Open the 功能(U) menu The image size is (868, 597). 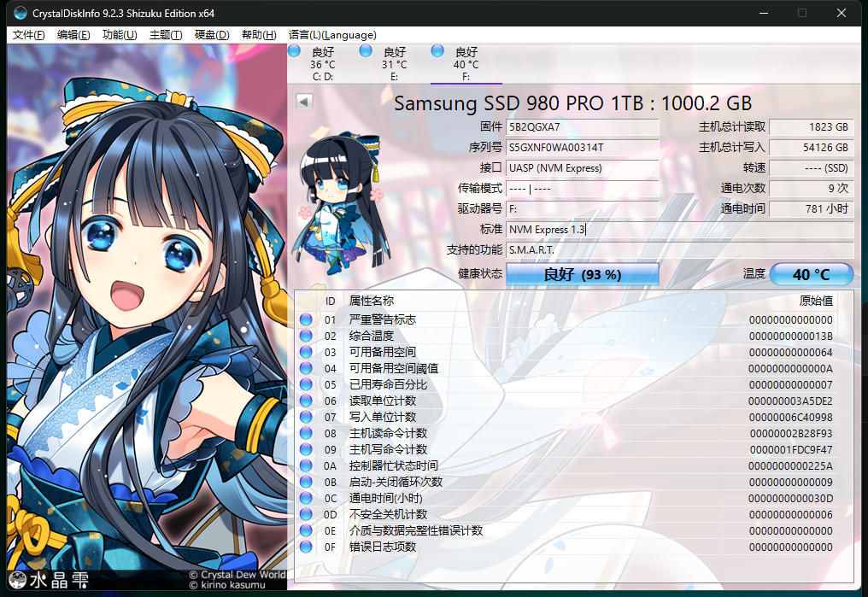120,35
